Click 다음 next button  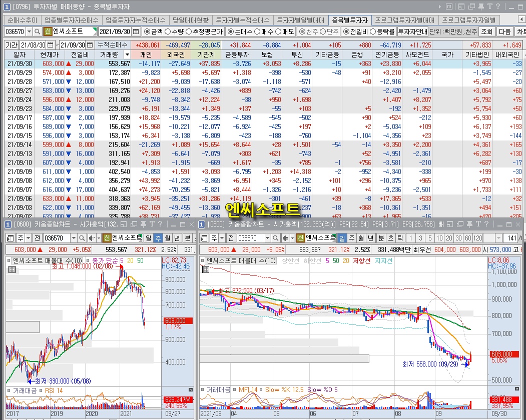tap(505, 31)
